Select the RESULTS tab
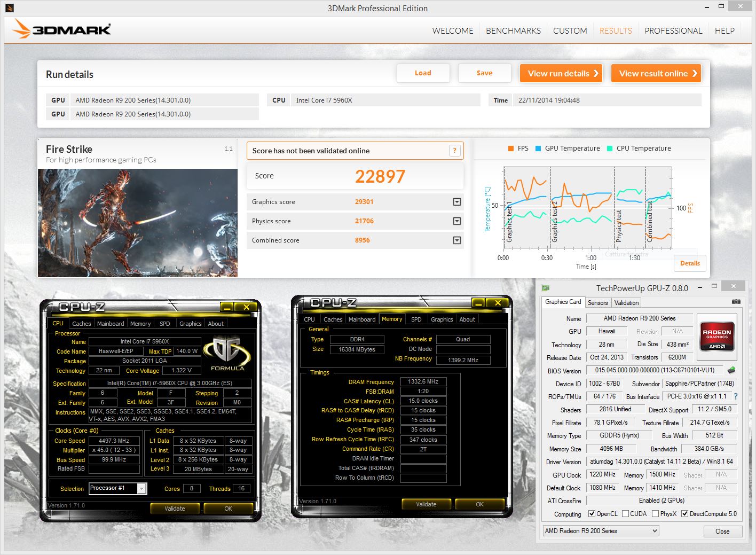Image resolution: width=756 pixels, height=555 pixels. pos(616,30)
